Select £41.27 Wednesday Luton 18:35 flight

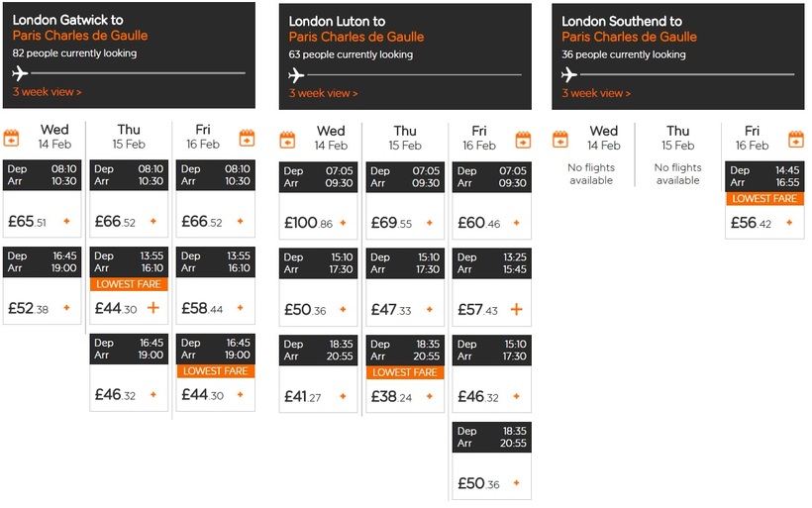click(317, 396)
